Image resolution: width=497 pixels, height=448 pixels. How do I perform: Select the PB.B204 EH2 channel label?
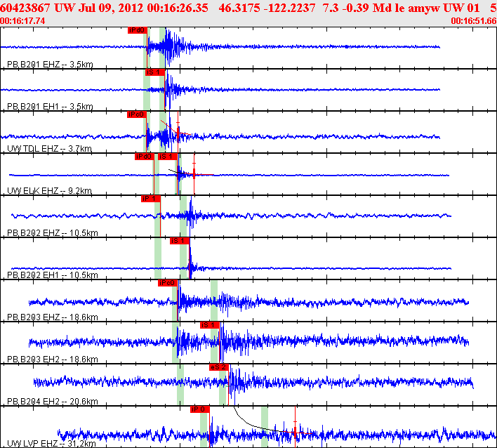coord(53,402)
